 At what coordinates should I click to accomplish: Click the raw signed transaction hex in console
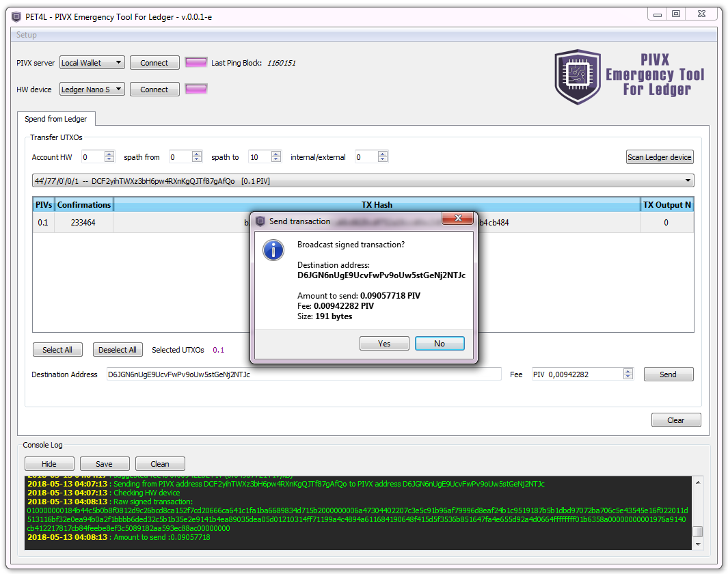pyautogui.click(x=358, y=519)
